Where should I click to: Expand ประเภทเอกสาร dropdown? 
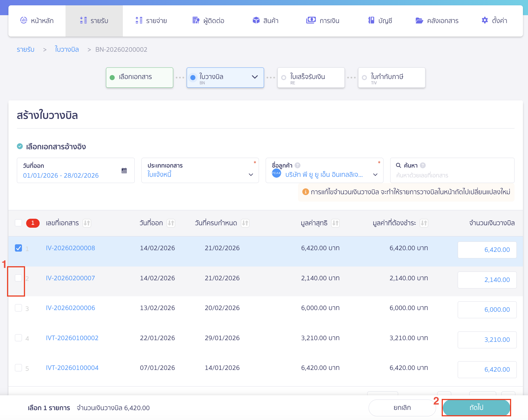pyautogui.click(x=251, y=175)
